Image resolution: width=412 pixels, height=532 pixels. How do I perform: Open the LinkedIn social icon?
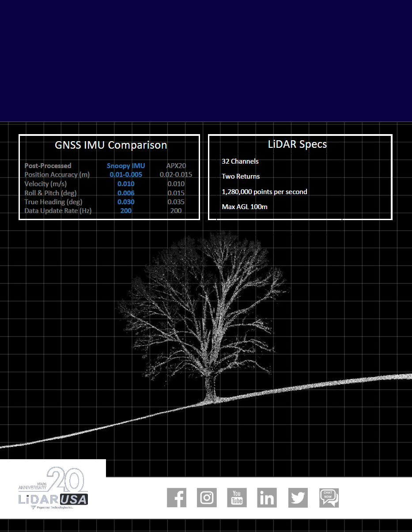267,498
